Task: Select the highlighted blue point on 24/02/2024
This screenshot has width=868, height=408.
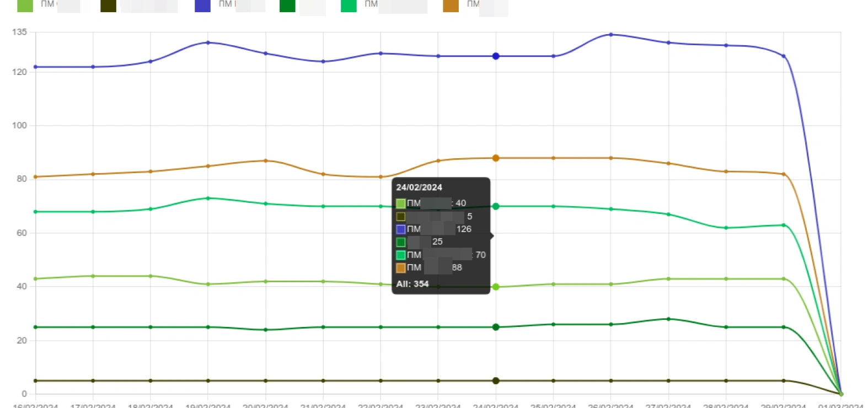Action: point(496,56)
